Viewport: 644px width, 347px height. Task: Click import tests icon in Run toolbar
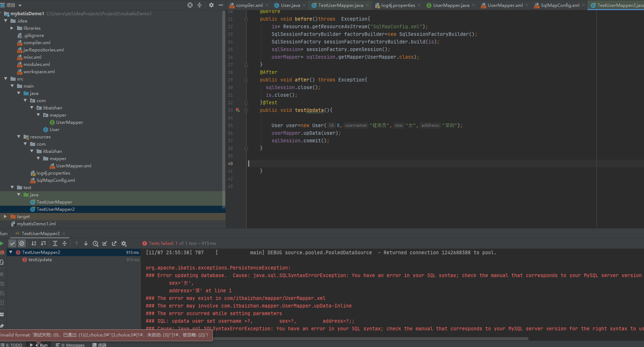click(105, 243)
